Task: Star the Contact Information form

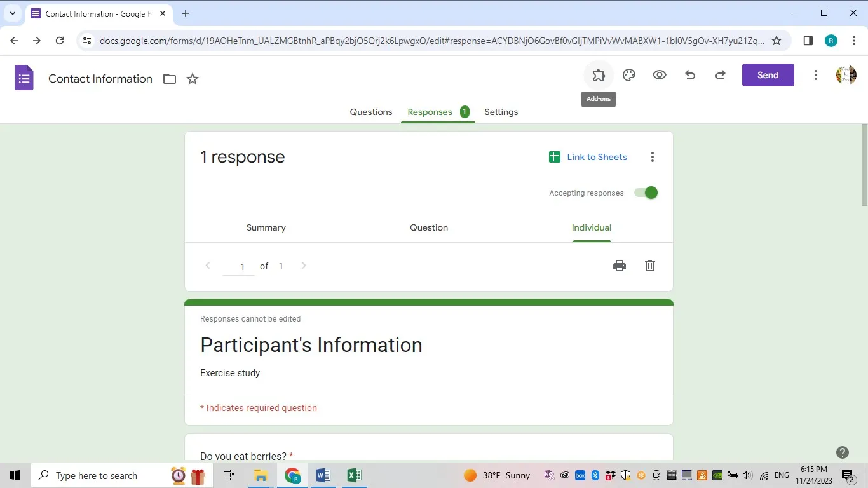Action: pyautogui.click(x=192, y=79)
